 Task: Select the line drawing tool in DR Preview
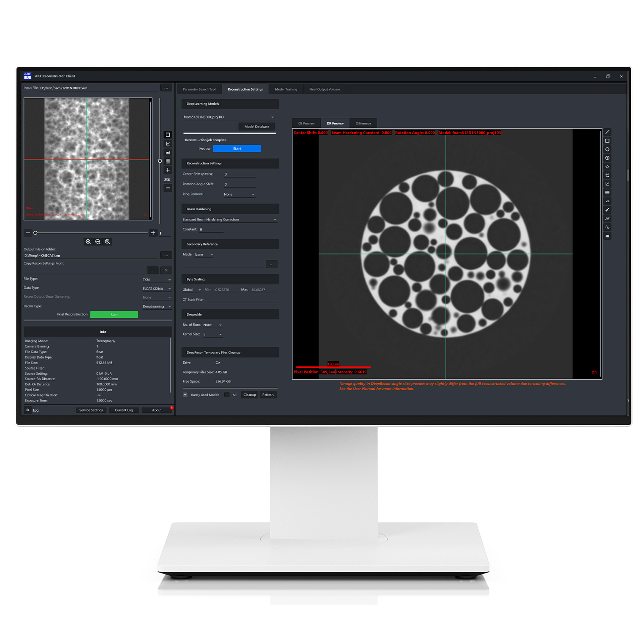607,132
